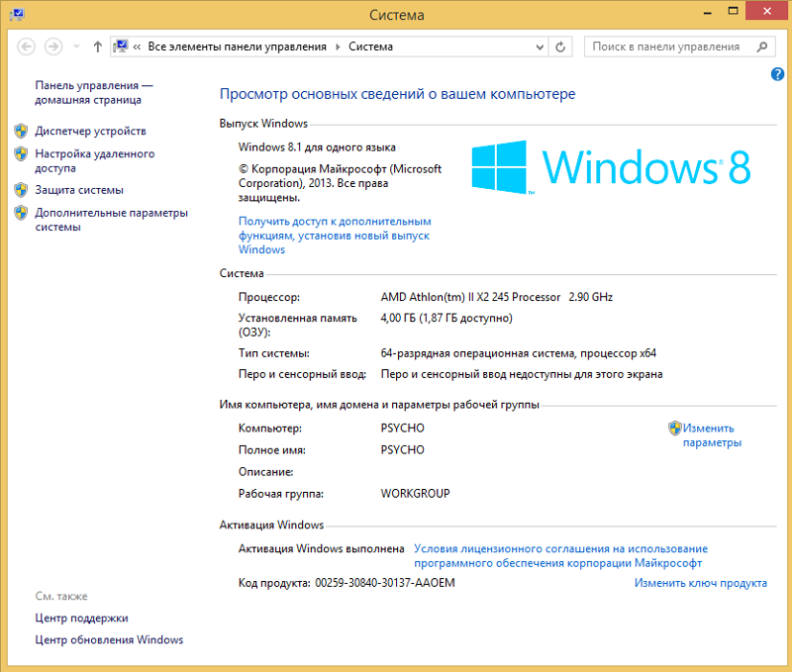The height and width of the screenshot is (672, 792).
Task: Refresh the System page
Action: (x=560, y=47)
